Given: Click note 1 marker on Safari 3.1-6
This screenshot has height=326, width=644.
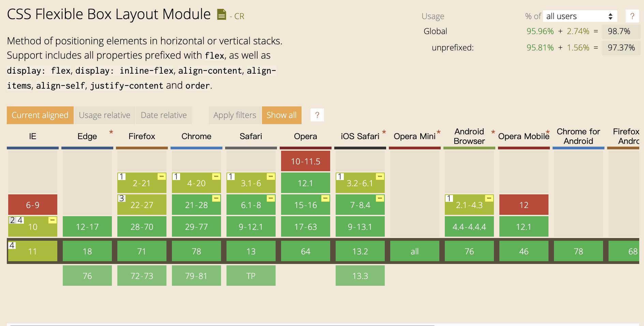Looking at the screenshot, I should pyautogui.click(x=231, y=177).
